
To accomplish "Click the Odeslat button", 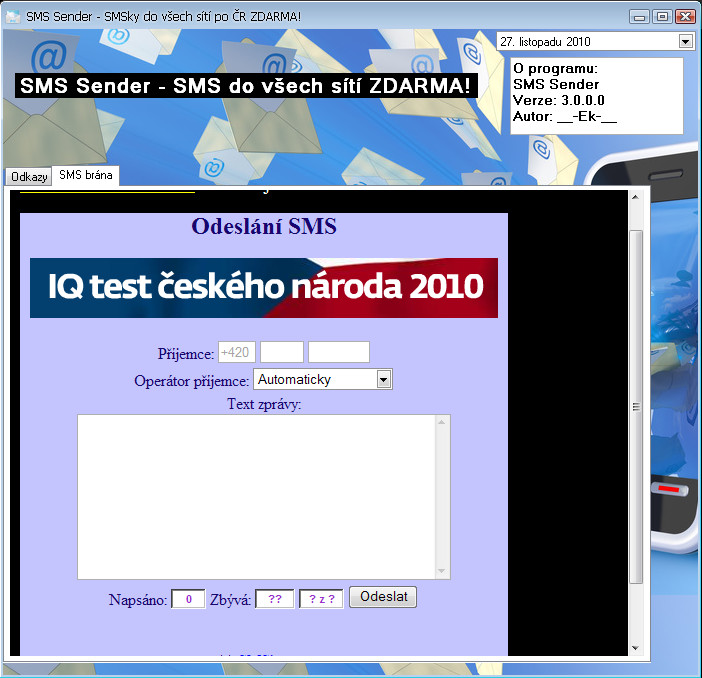I will [x=383, y=597].
